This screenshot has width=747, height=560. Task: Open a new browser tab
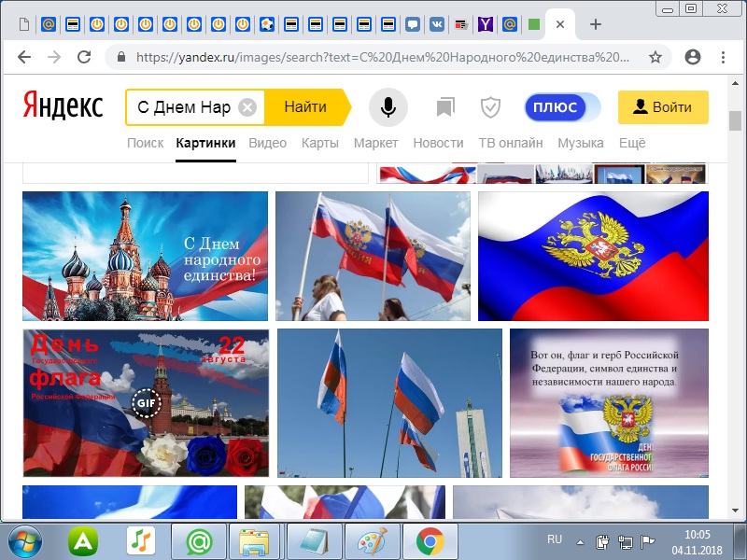pyautogui.click(x=595, y=24)
